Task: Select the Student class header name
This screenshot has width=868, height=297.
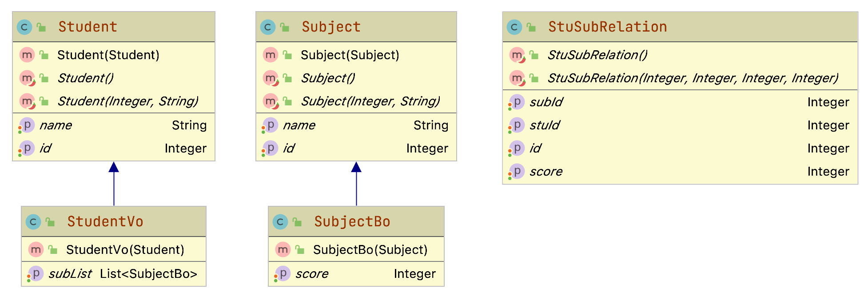Action: [88, 27]
